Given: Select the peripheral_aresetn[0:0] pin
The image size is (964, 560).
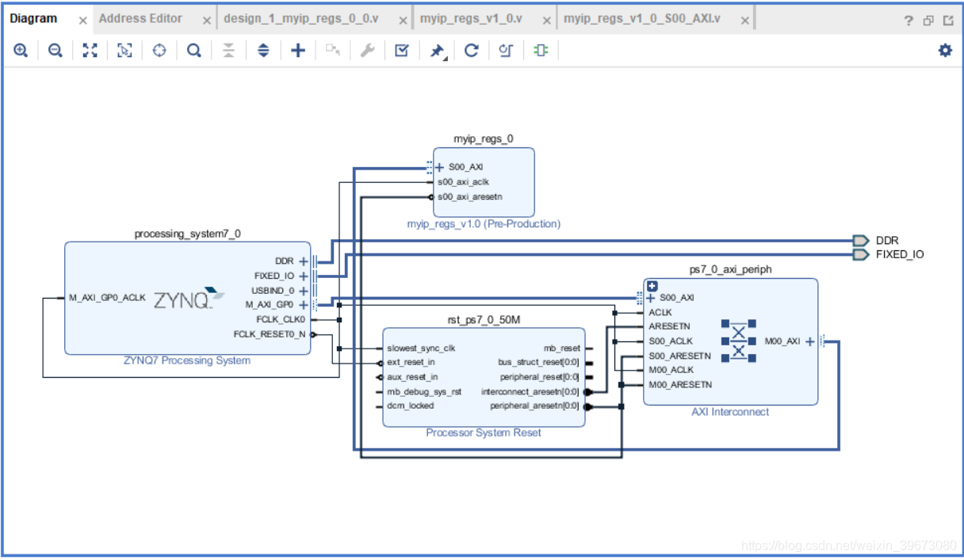Looking at the screenshot, I should (535, 406).
